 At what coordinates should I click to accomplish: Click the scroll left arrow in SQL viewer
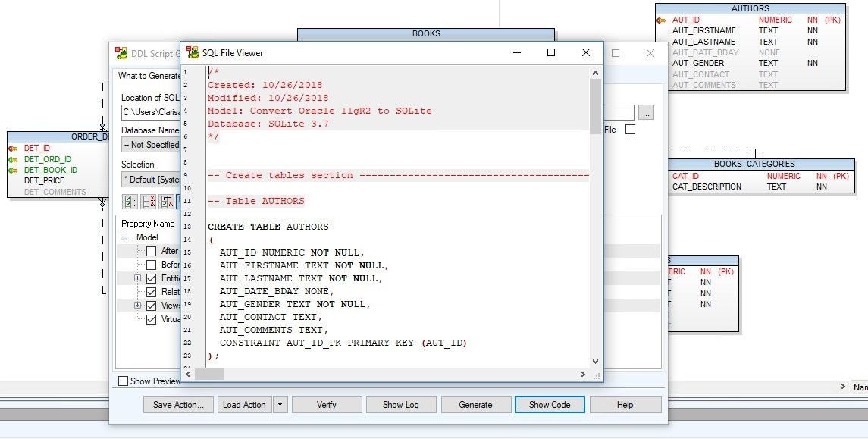tap(188, 375)
